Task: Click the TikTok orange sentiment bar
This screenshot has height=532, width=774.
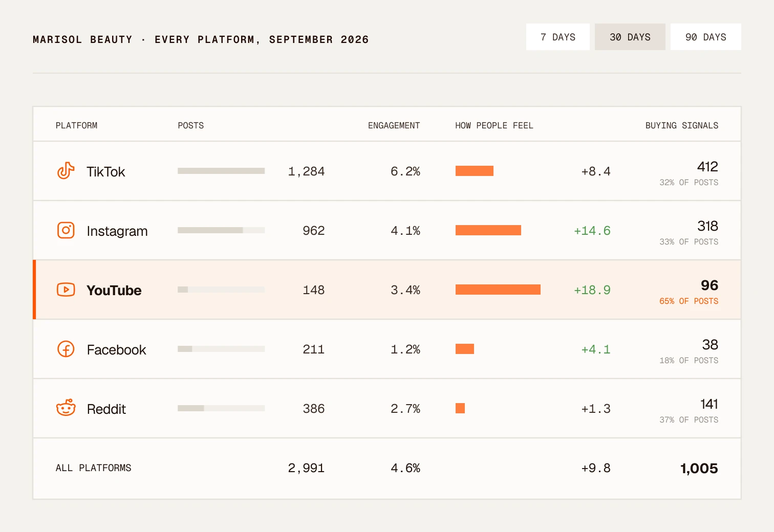Action: point(475,171)
